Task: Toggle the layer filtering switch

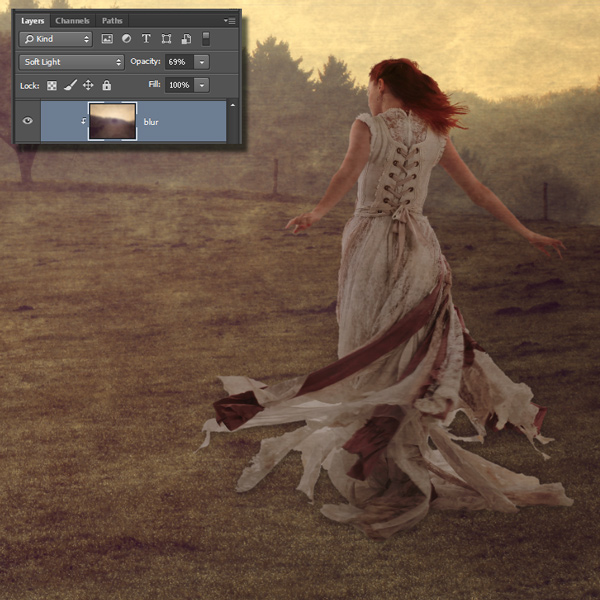Action: tap(206, 39)
